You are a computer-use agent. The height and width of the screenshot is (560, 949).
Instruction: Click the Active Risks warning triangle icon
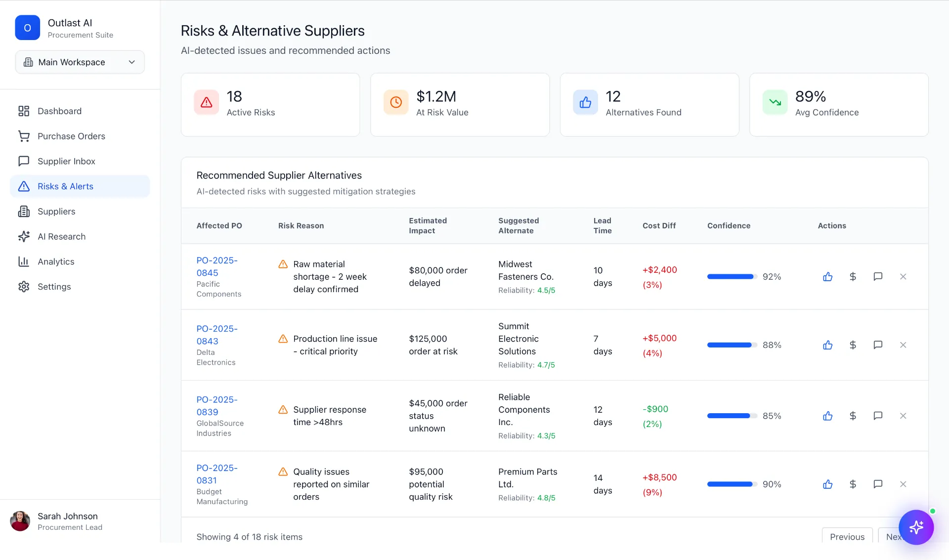[x=207, y=102]
